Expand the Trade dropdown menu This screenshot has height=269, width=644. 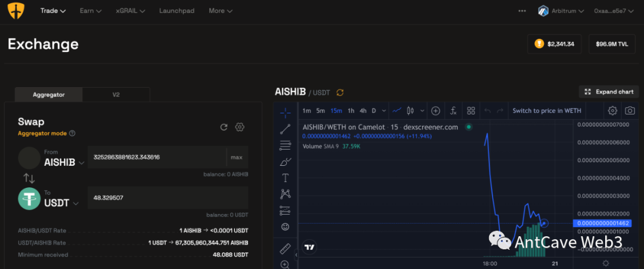[53, 11]
